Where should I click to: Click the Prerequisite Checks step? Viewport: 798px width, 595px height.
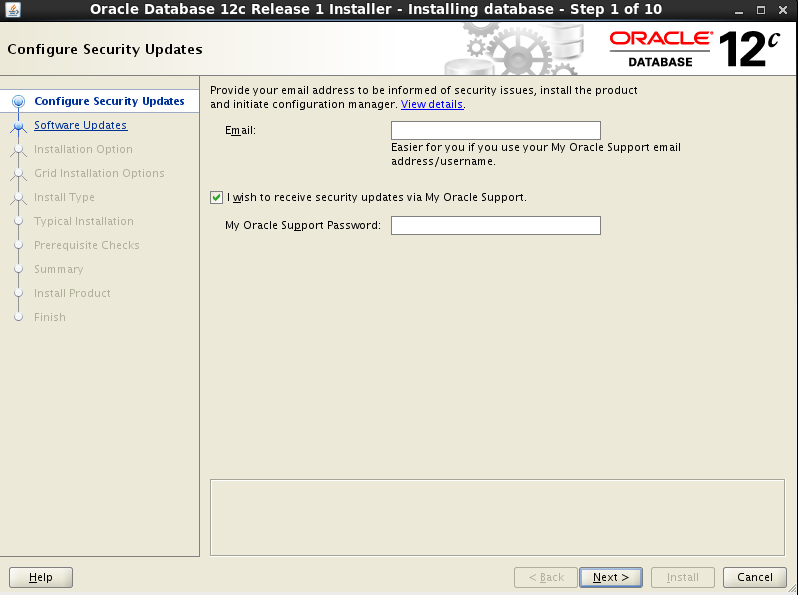click(x=87, y=245)
